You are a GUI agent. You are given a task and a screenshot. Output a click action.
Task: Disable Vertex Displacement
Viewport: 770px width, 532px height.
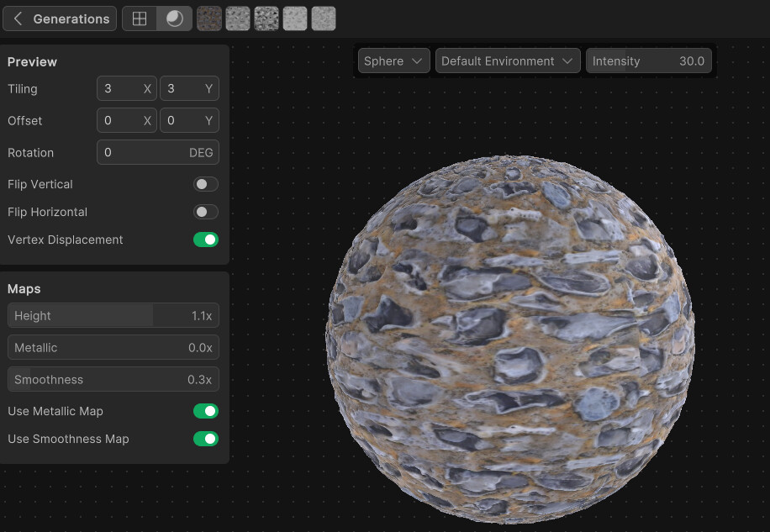click(x=206, y=240)
